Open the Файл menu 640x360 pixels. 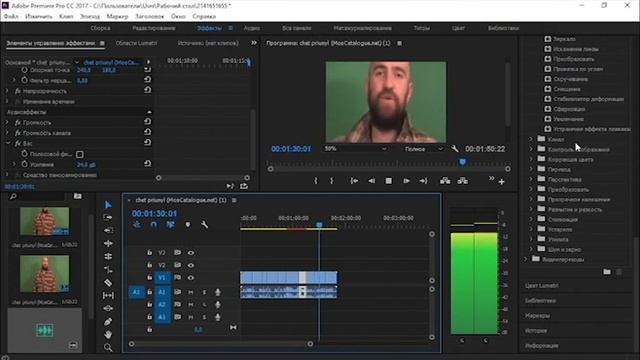coord(11,16)
